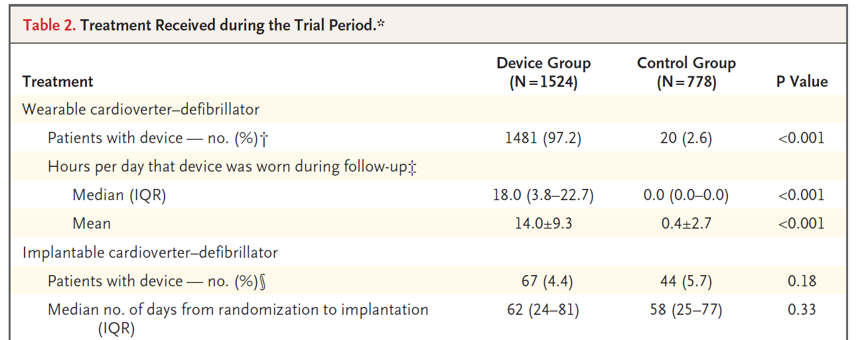Click the "0.4±2.7" control mean value
Viewport: 868px width, 340px height.
coord(686,223)
